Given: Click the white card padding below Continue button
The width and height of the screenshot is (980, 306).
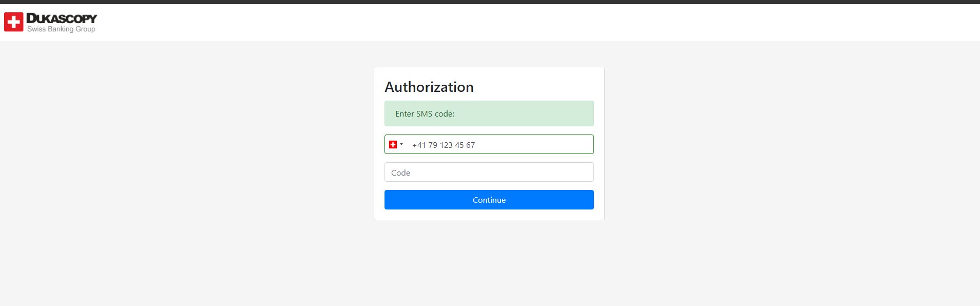Looking at the screenshot, I should click(x=489, y=215).
